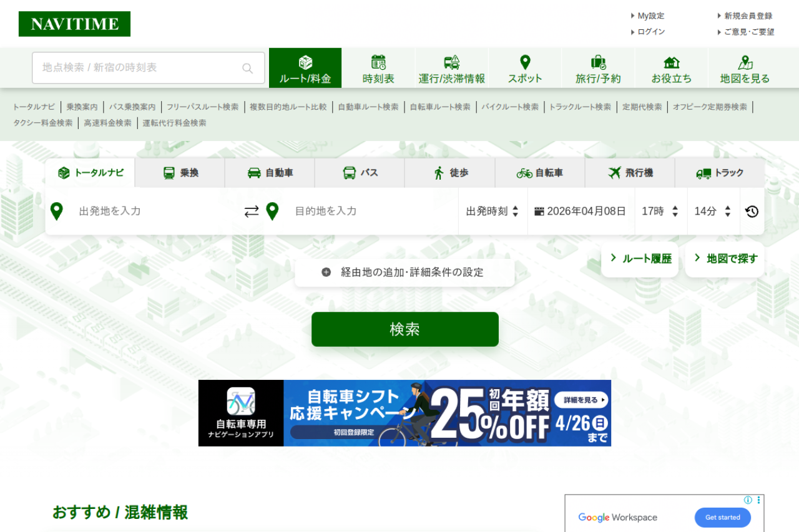
Task: Expand the 14分 minute dropdown
Action: pos(713,211)
